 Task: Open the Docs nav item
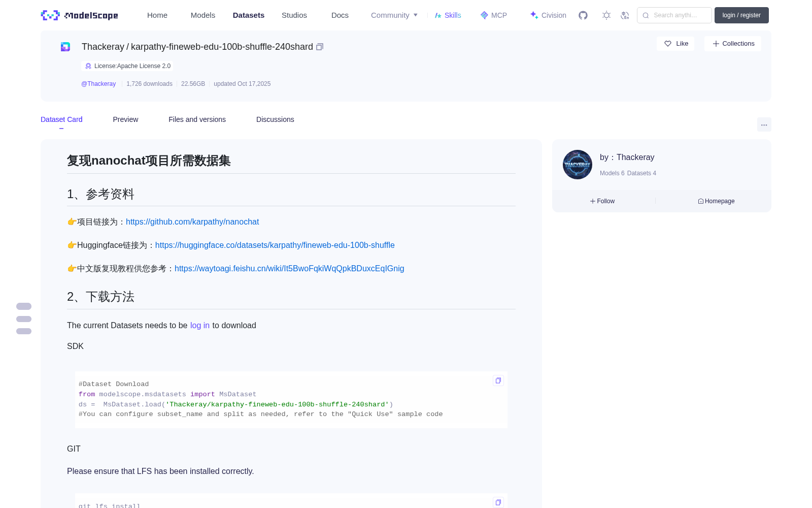coord(340,15)
